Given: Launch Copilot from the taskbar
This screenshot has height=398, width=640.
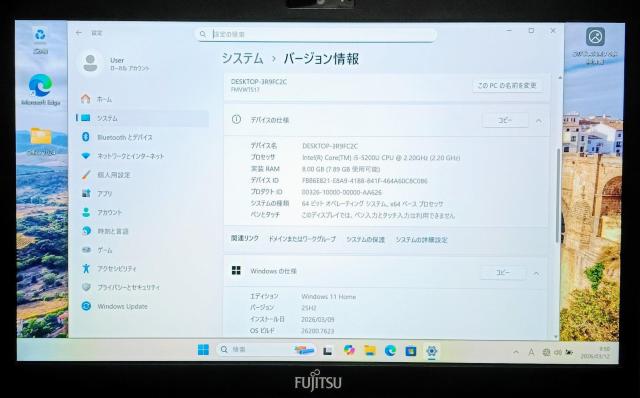Looking at the screenshot, I should tap(349, 350).
